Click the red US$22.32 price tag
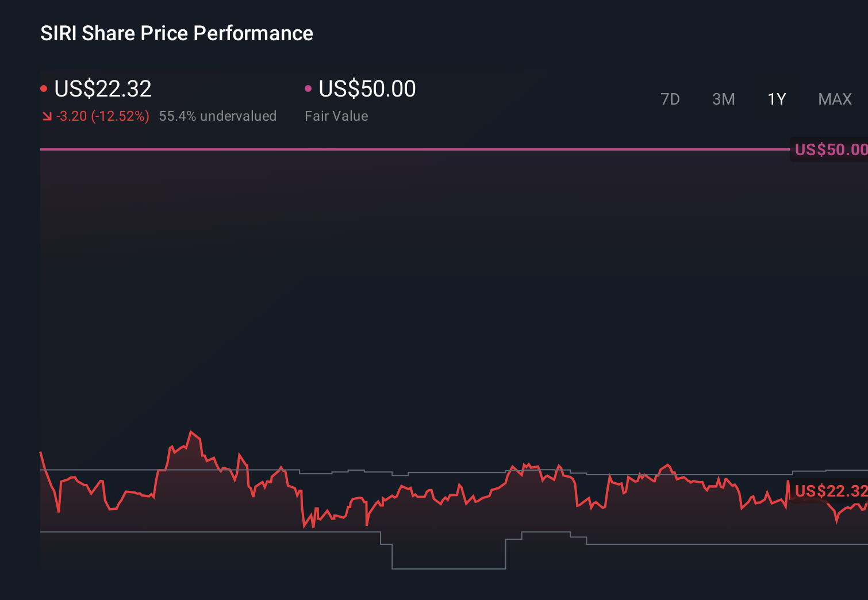The height and width of the screenshot is (600, 868). [x=829, y=491]
